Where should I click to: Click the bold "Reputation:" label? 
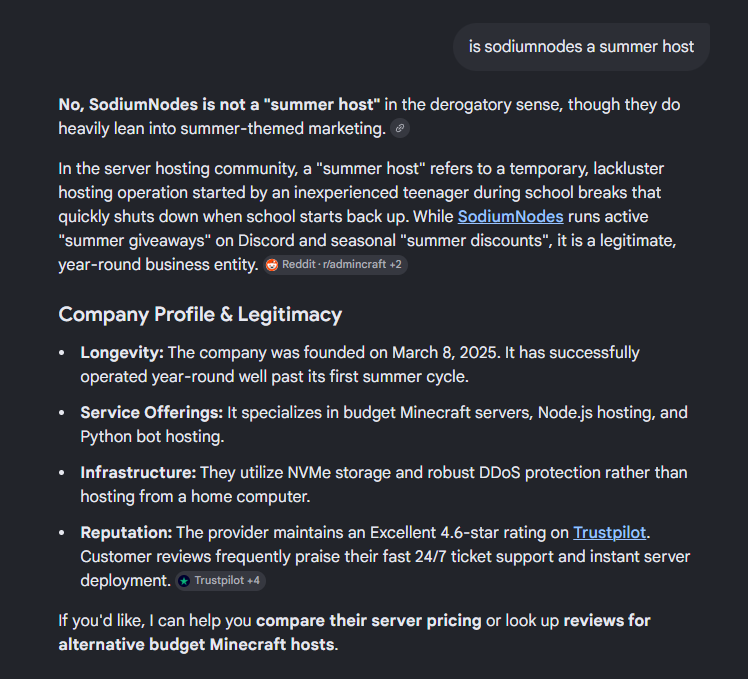tap(126, 533)
